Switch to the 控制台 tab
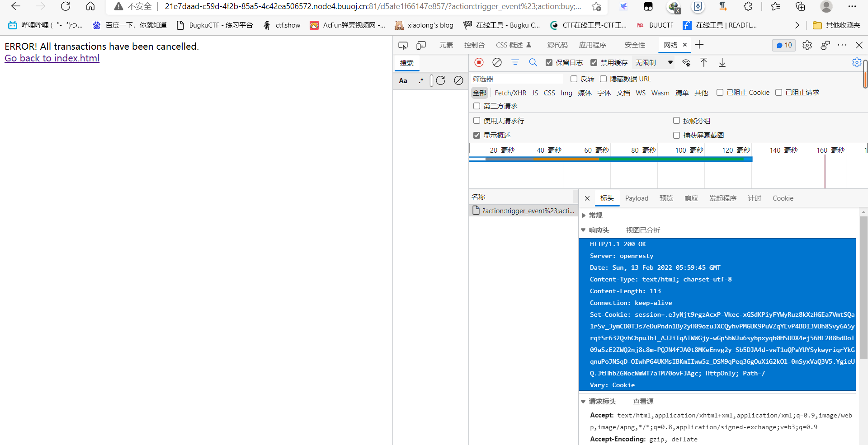The image size is (868, 445). [474, 45]
